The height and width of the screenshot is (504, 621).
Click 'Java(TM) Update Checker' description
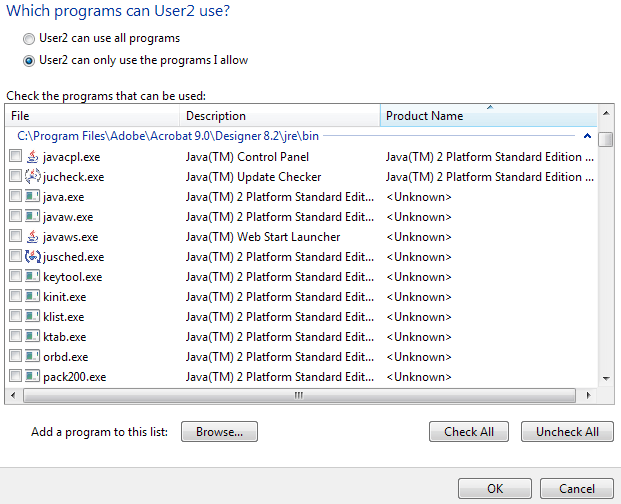[253, 177]
